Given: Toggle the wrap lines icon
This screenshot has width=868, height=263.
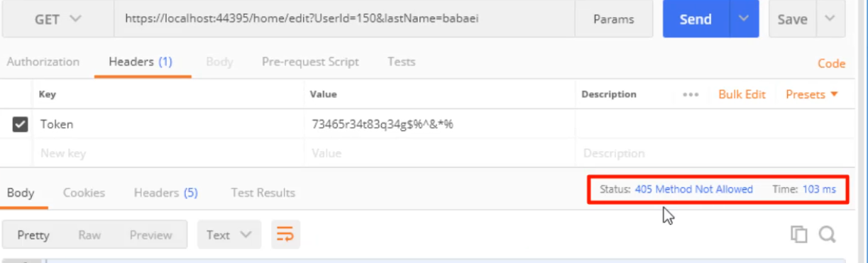Looking at the screenshot, I should [285, 235].
